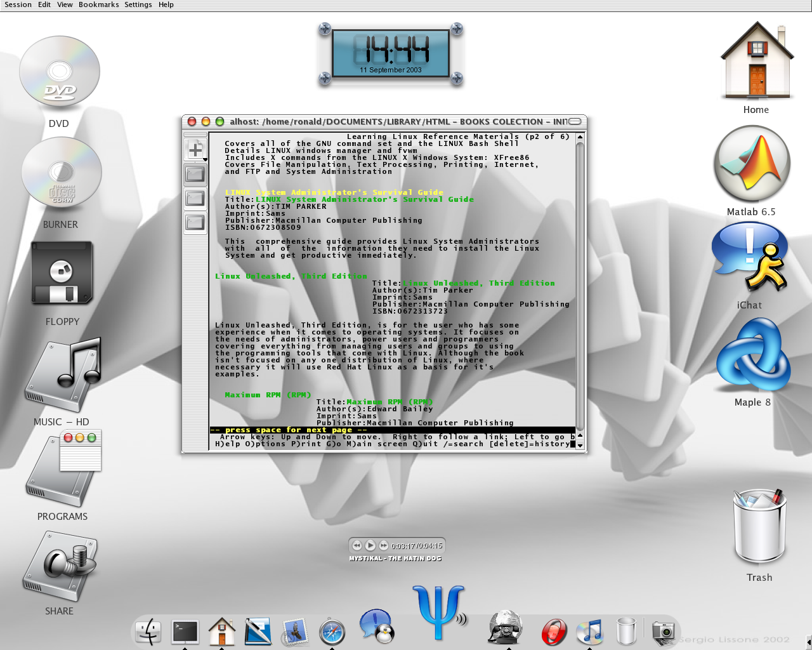
Task: Click the new session plus button
Action: [195, 150]
